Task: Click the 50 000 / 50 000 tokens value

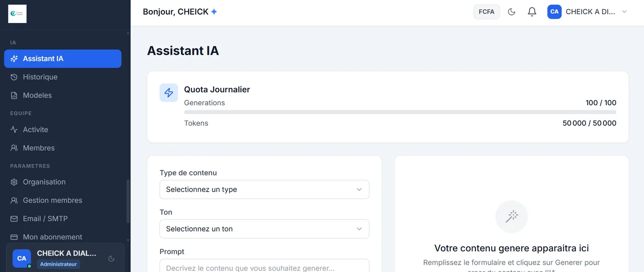Action: pos(589,123)
